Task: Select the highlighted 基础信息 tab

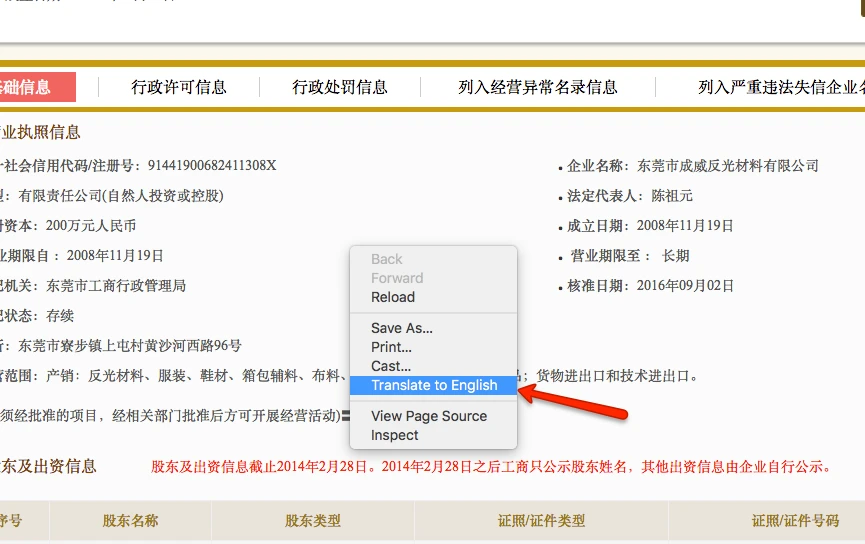Action: click(x=36, y=87)
